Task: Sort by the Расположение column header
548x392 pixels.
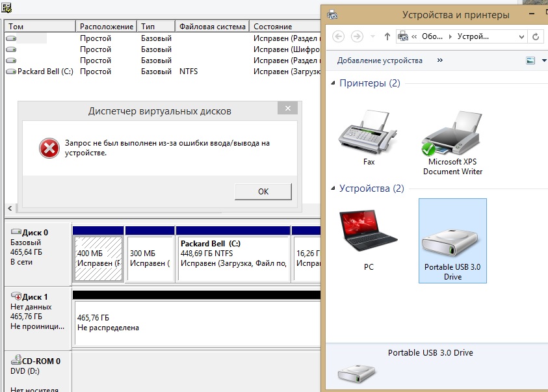Action: point(106,27)
